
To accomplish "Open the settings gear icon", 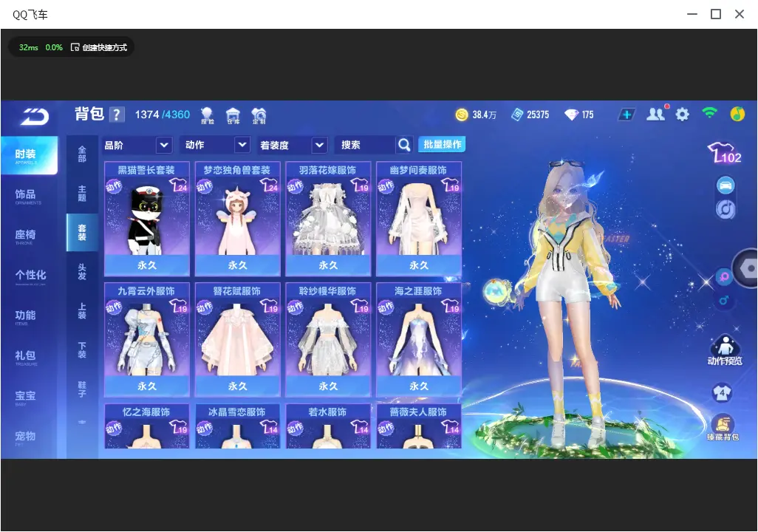I will click(682, 115).
